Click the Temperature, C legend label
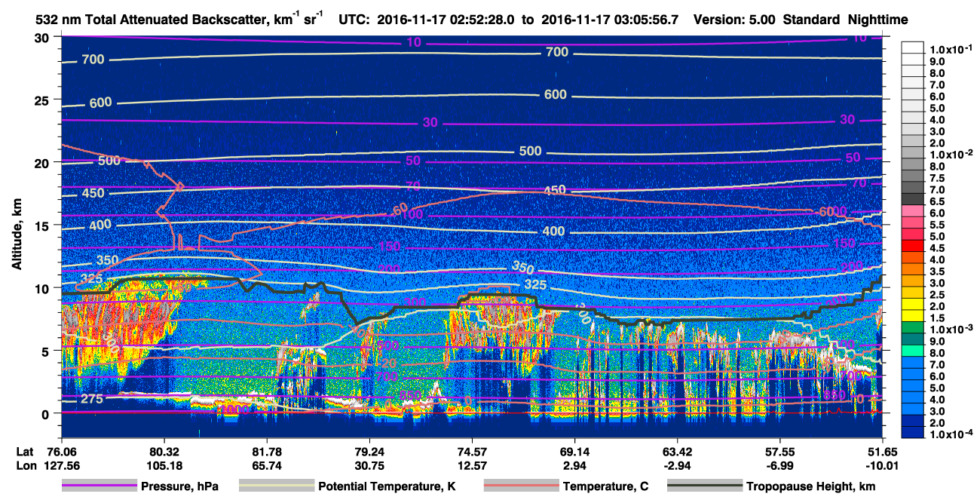The width and height of the screenshot is (980, 503). tap(606, 486)
